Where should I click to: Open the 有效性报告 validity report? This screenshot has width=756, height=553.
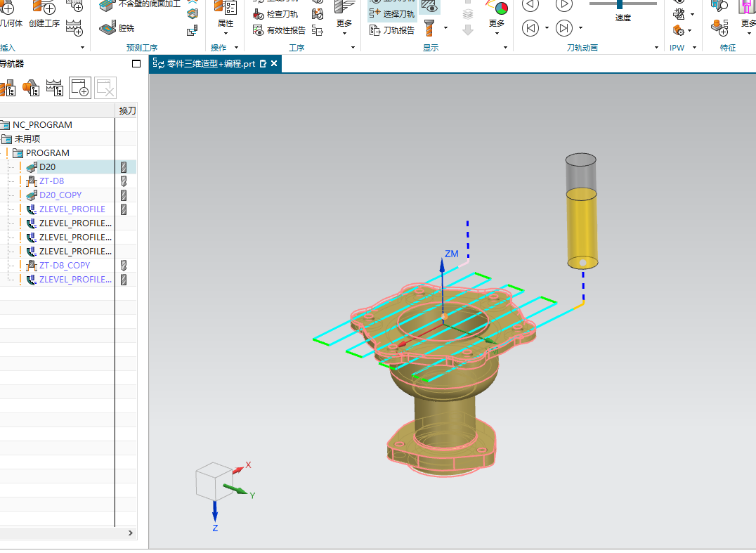tap(279, 30)
